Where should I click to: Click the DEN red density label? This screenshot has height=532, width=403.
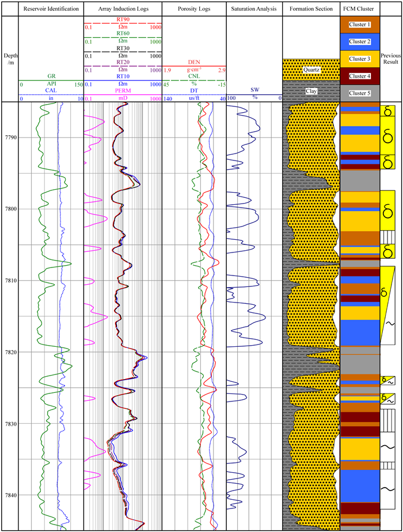(193, 62)
